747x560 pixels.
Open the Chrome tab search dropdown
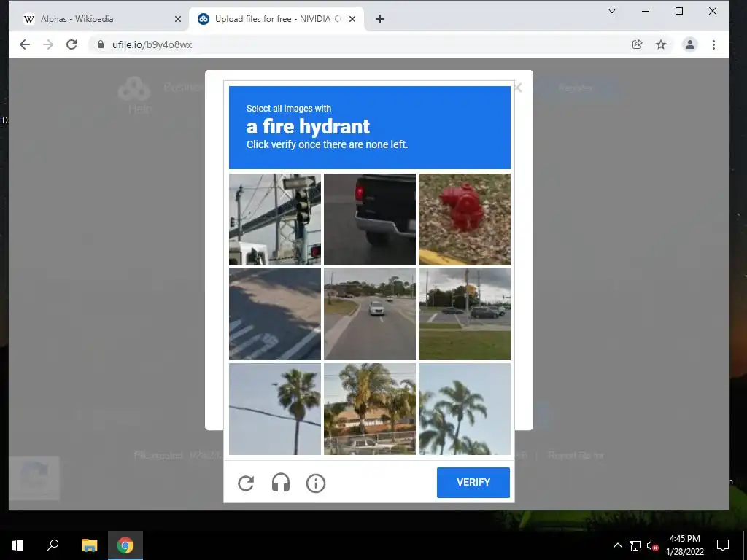coord(612,11)
